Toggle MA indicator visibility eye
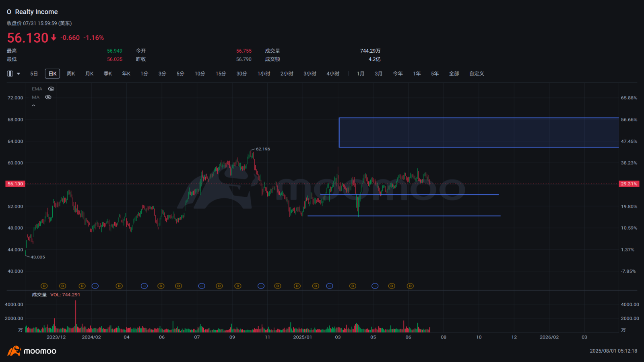This screenshot has width=644, height=362. (48, 97)
